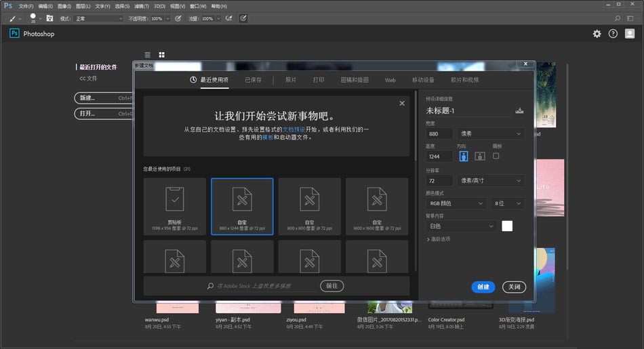Expand the 高级选项 advanced options section
Image resolution: width=644 pixels, height=349 pixels.
pyautogui.click(x=439, y=239)
